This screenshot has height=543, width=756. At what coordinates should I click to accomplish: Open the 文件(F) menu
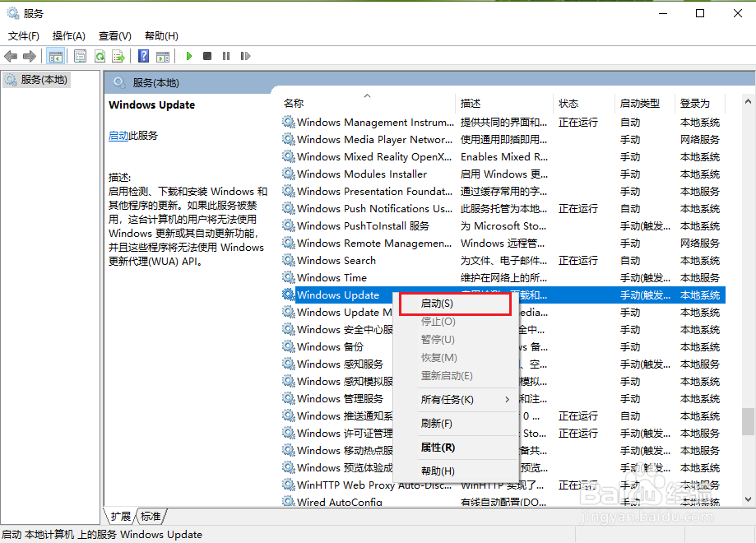click(x=24, y=36)
